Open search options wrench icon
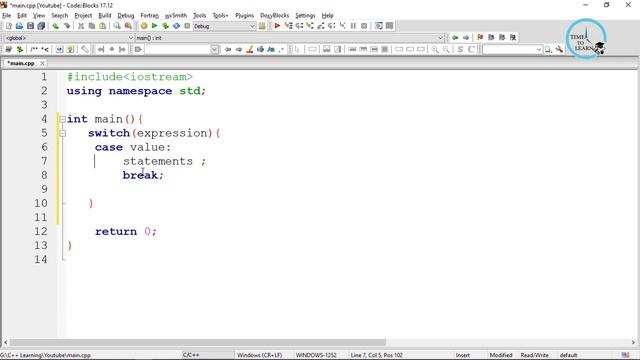This screenshot has width=640, height=360. pyautogui.click(x=559, y=49)
